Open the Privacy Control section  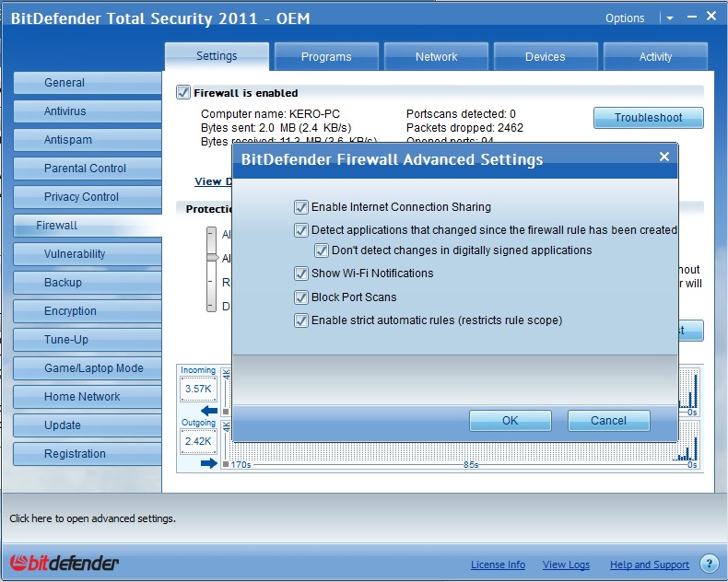coord(88,197)
